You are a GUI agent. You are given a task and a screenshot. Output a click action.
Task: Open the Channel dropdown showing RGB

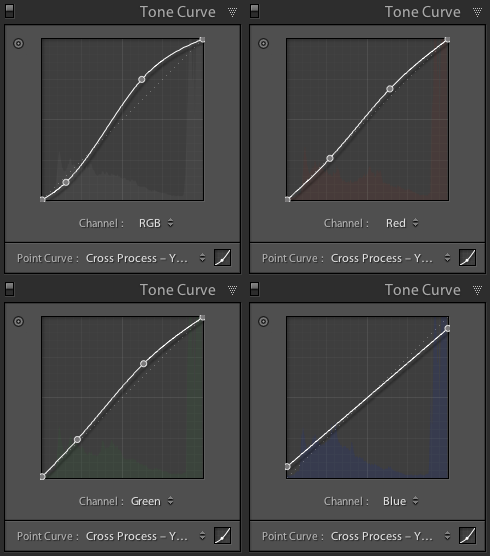click(x=156, y=223)
